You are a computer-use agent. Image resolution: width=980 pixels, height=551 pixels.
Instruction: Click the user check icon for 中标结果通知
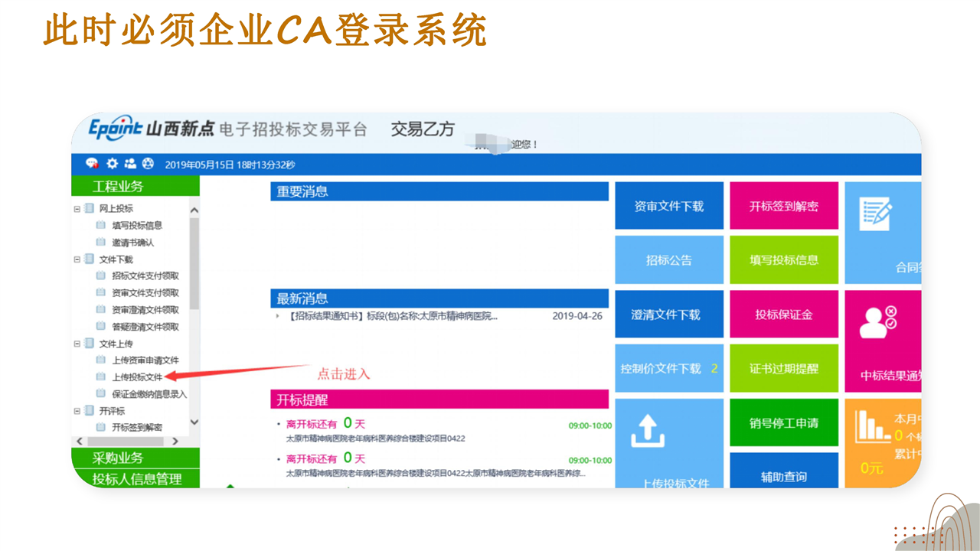click(x=877, y=321)
